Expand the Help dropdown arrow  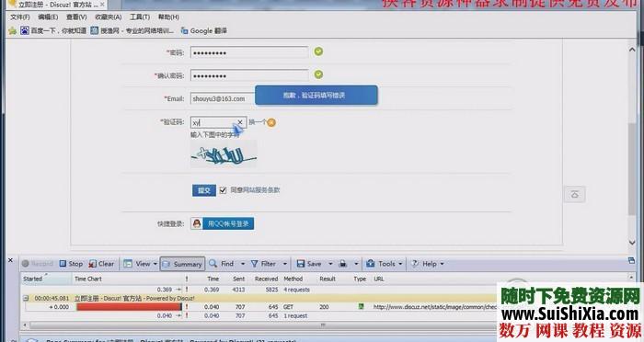tap(442, 264)
